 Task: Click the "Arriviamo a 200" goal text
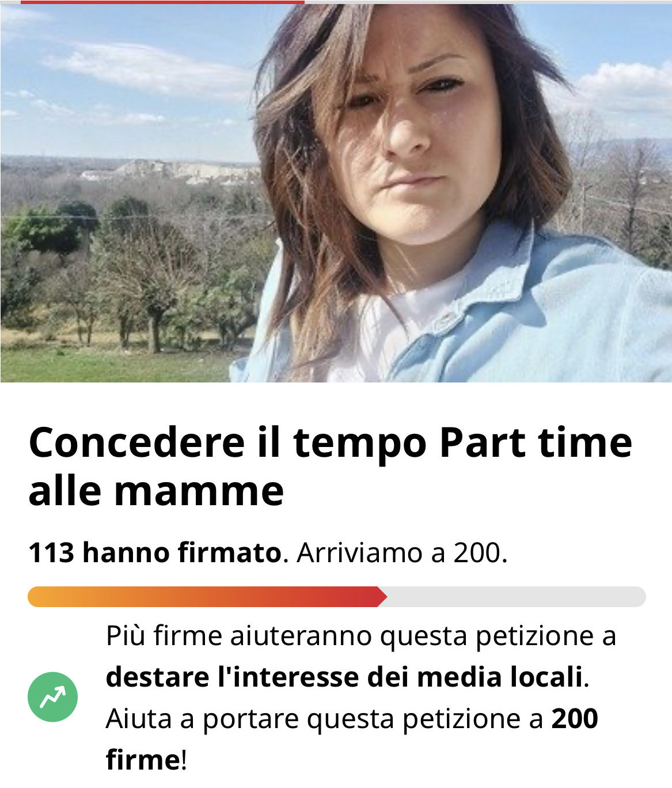[401, 553]
